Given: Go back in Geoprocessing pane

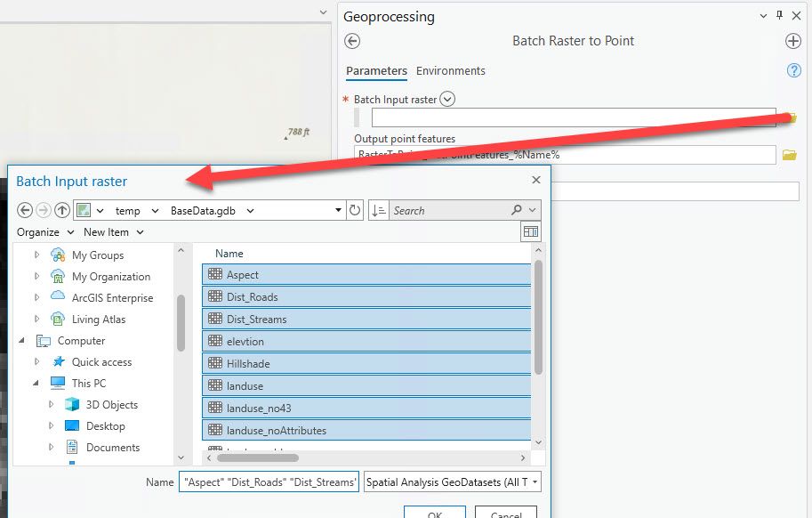Looking at the screenshot, I should pyautogui.click(x=352, y=41).
